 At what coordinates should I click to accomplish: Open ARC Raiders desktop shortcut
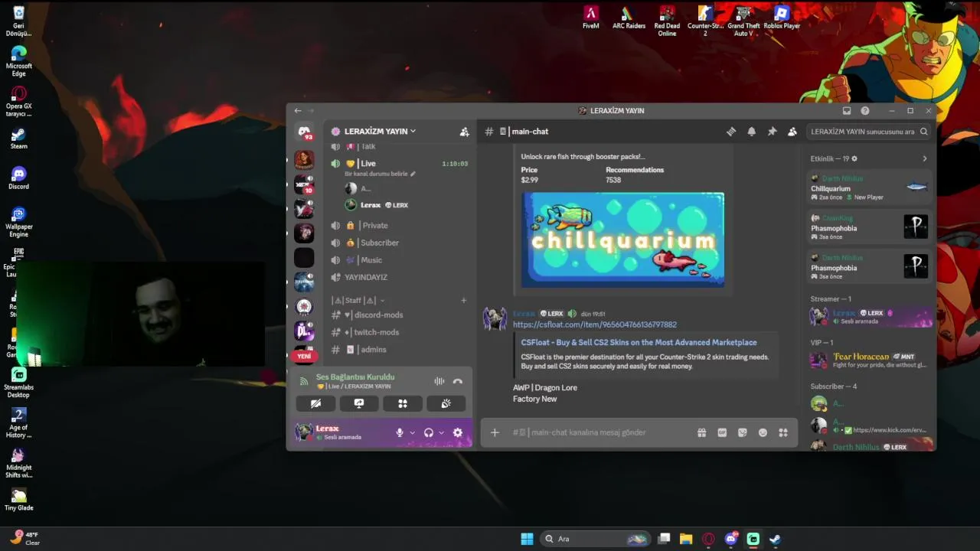[x=629, y=17]
